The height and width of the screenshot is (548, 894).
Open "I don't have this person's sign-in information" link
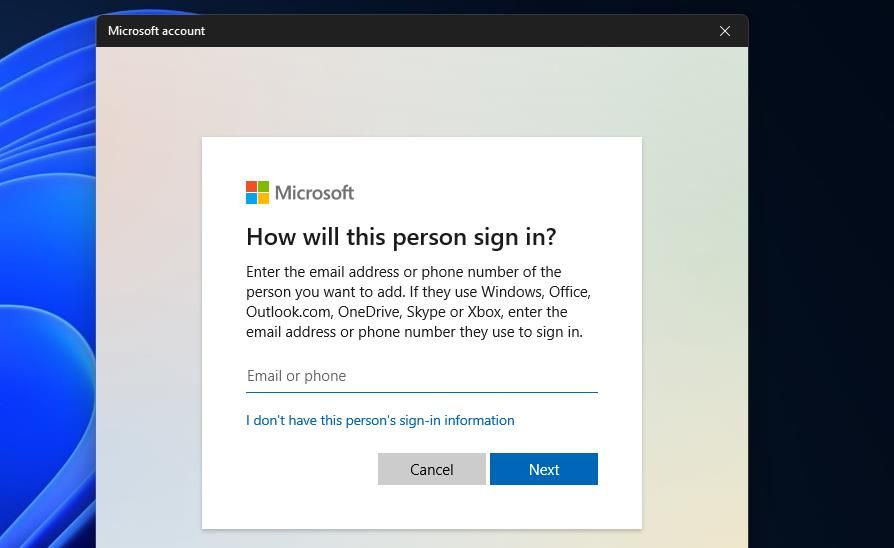(x=380, y=420)
